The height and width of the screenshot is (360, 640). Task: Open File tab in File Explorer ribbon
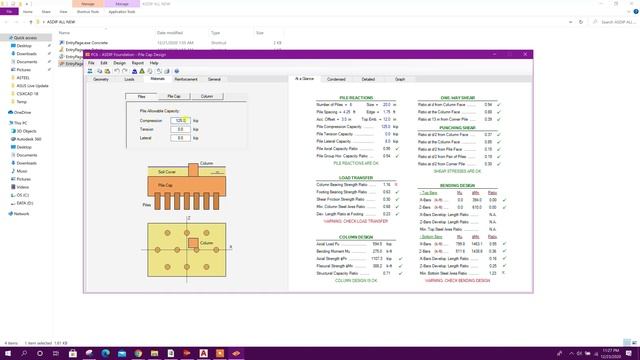coord(9,12)
